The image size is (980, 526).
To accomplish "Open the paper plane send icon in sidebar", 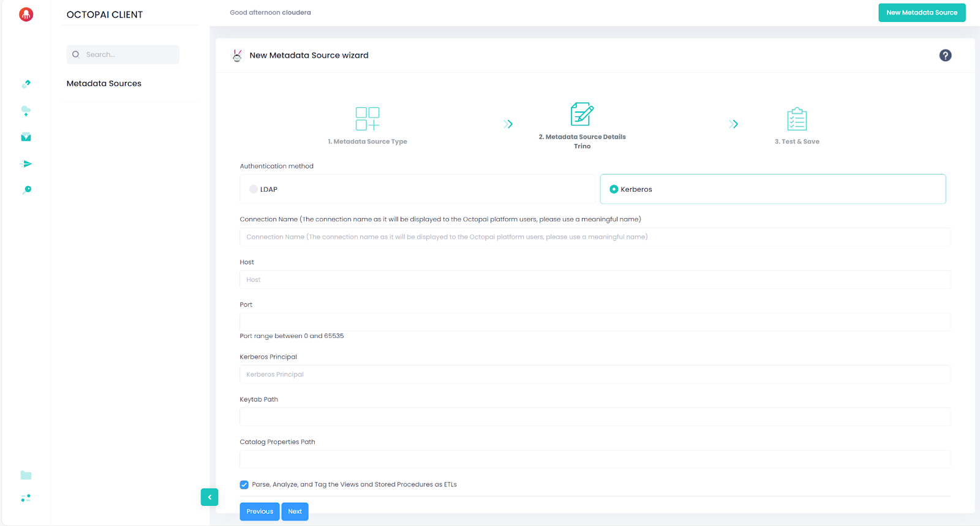I will (x=26, y=163).
